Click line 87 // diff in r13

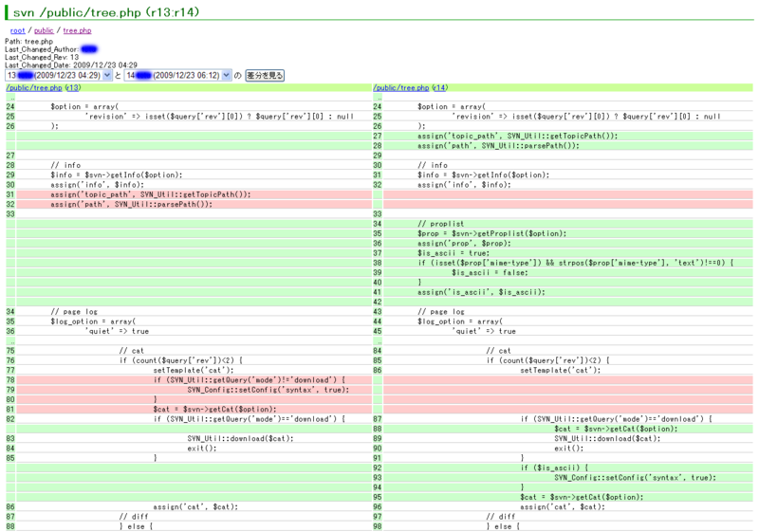(x=134, y=517)
